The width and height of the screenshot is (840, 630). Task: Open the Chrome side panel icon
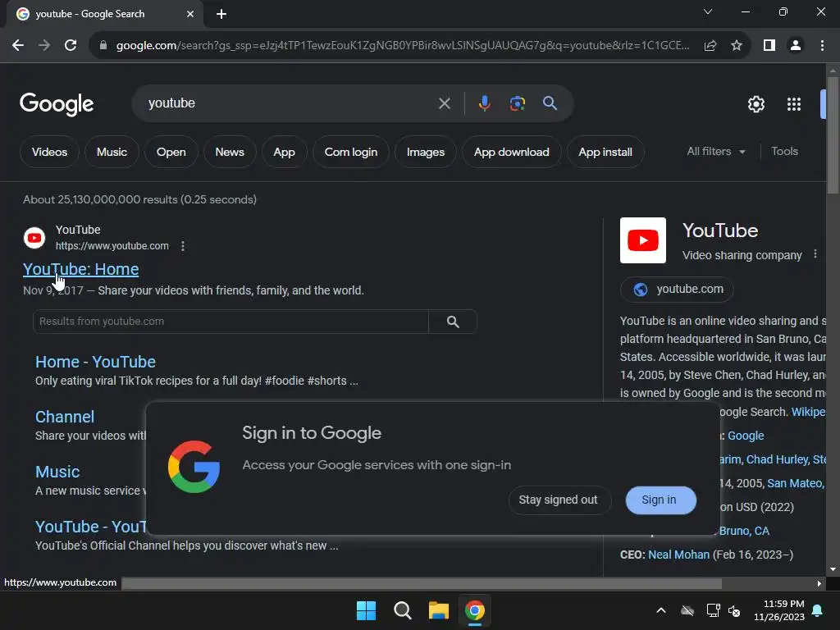click(x=769, y=46)
